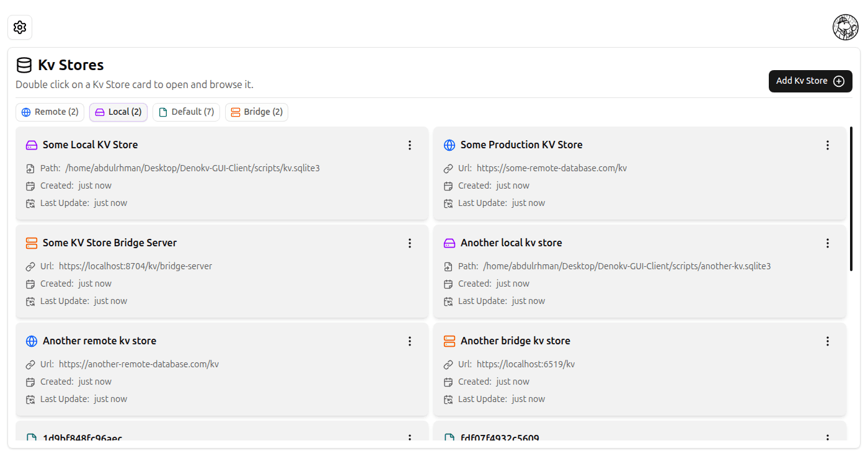This screenshot has height=456, width=868.
Task: Open options menu for Some KV Store Bridge Server
Action: point(410,243)
